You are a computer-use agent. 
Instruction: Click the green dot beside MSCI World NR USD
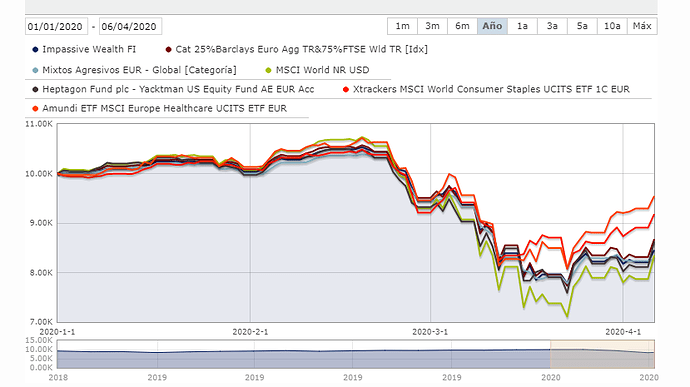coord(268,70)
